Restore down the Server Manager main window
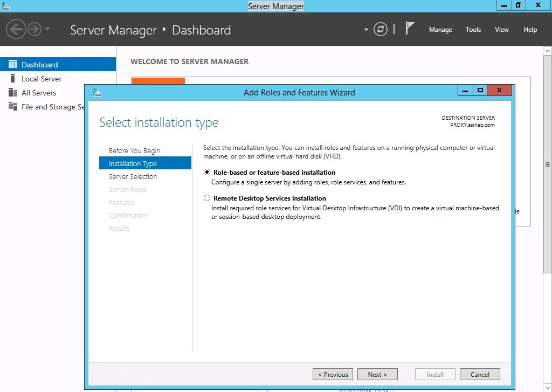This screenshot has width=552, height=392. pyautogui.click(x=519, y=5)
